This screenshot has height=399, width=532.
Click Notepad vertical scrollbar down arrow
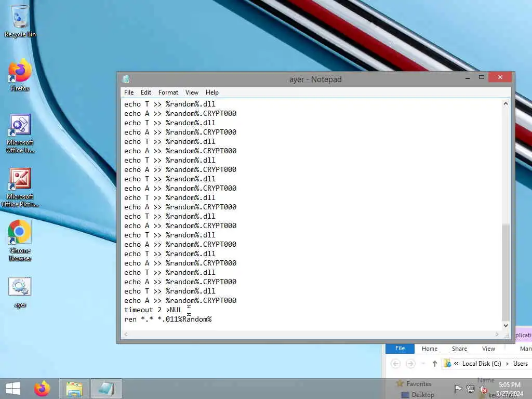click(x=506, y=325)
